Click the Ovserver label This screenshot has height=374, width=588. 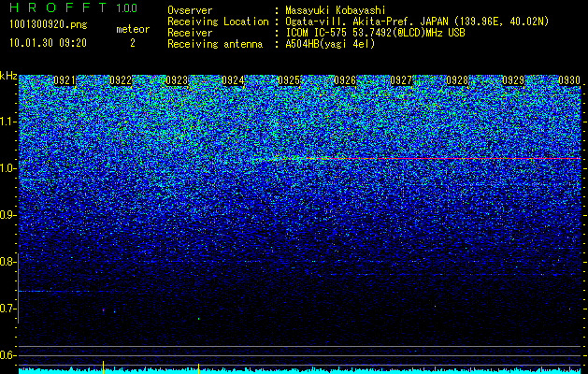pyautogui.click(x=190, y=10)
